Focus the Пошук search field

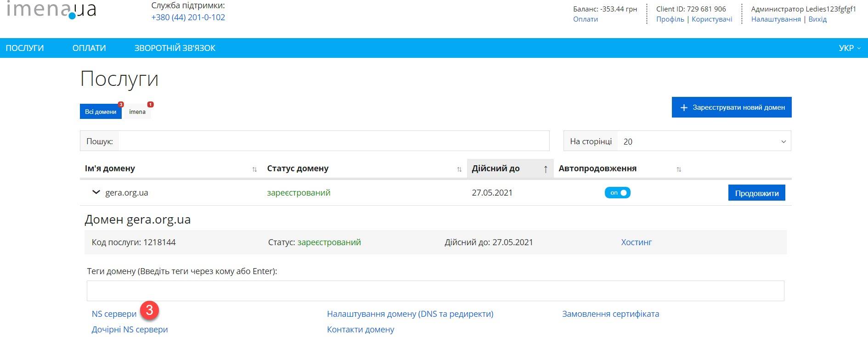click(x=334, y=141)
